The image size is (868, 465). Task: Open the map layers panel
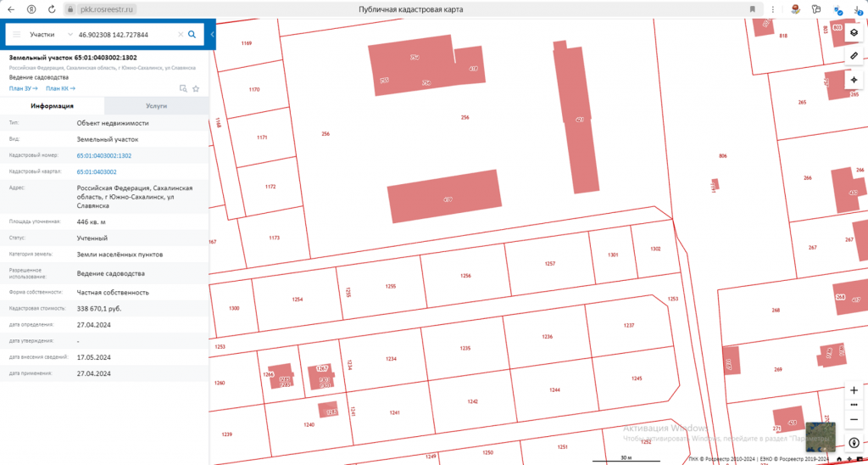click(x=854, y=32)
